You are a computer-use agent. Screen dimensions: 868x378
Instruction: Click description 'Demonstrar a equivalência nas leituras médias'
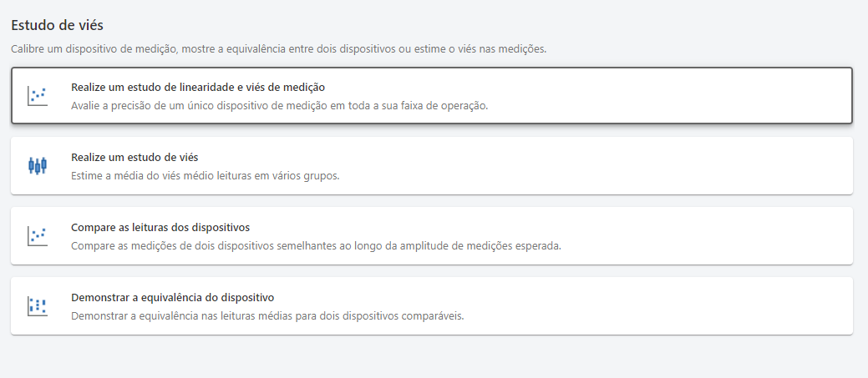266,316
